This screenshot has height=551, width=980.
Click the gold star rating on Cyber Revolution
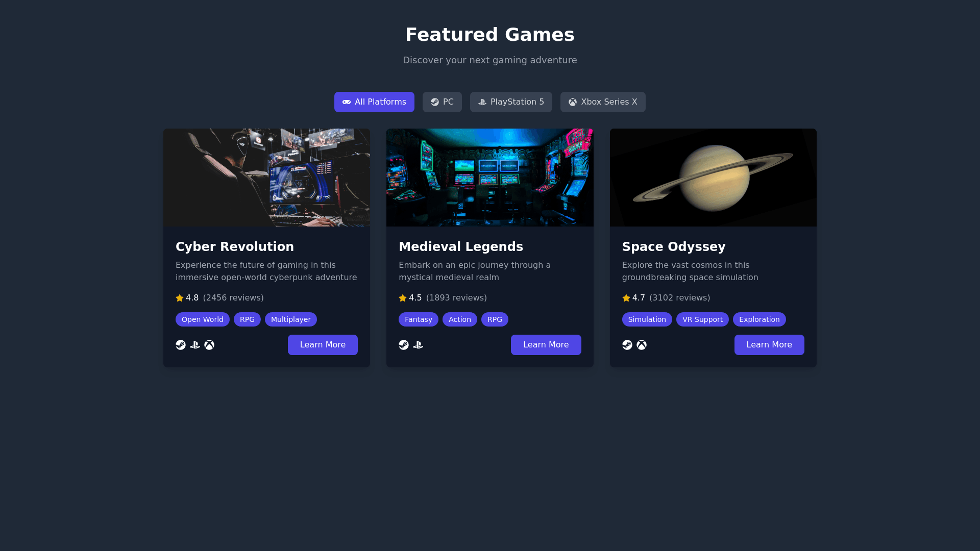(x=180, y=298)
